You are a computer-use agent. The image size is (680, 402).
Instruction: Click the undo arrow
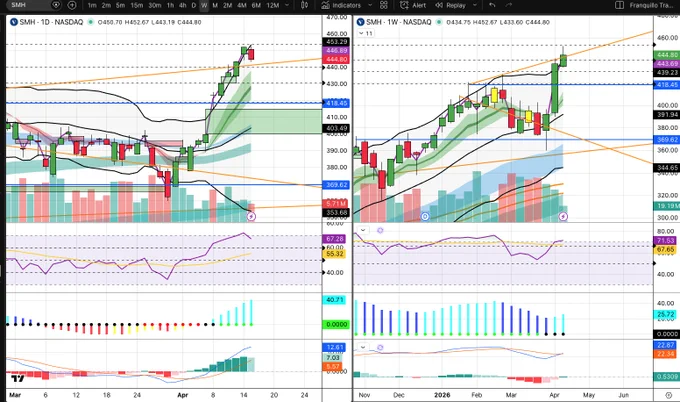(492, 5)
